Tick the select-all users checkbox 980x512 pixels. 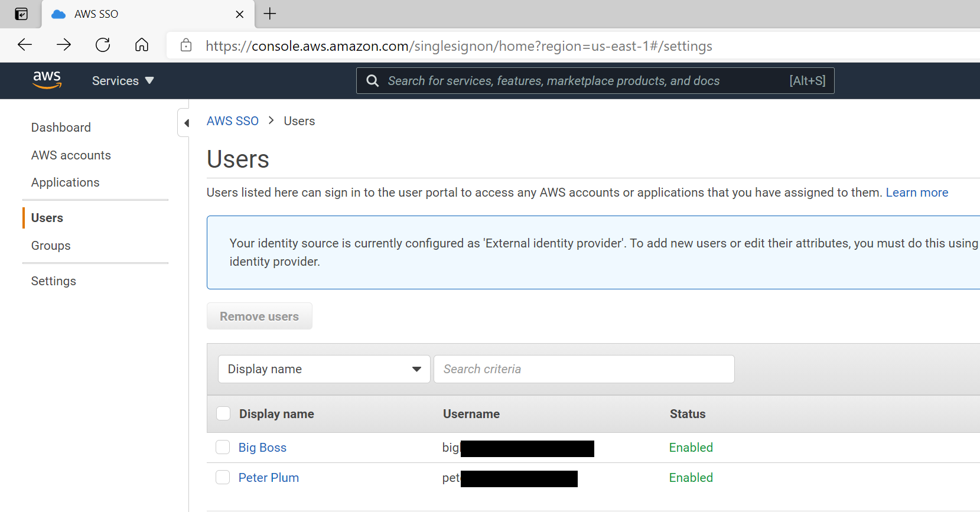click(x=223, y=413)
